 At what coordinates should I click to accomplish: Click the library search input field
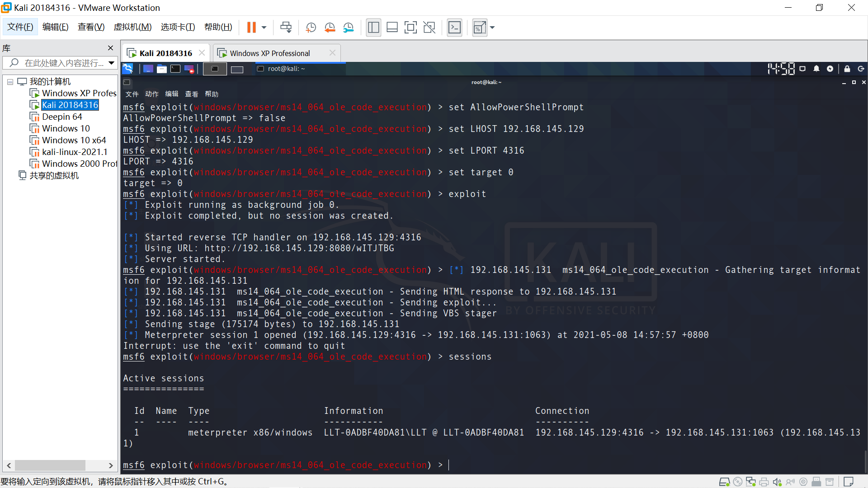pos(63,63)
